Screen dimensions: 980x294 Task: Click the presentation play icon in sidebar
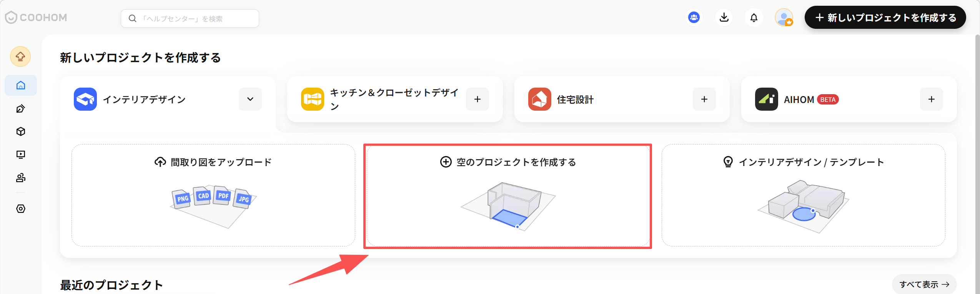pyautogui.click(x=21, y=154)
